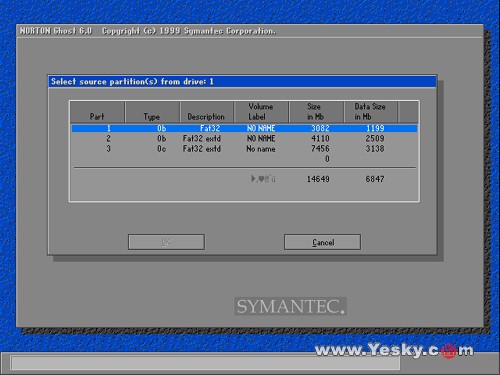Click the empty status bar field at bottom

click(205, 363)
